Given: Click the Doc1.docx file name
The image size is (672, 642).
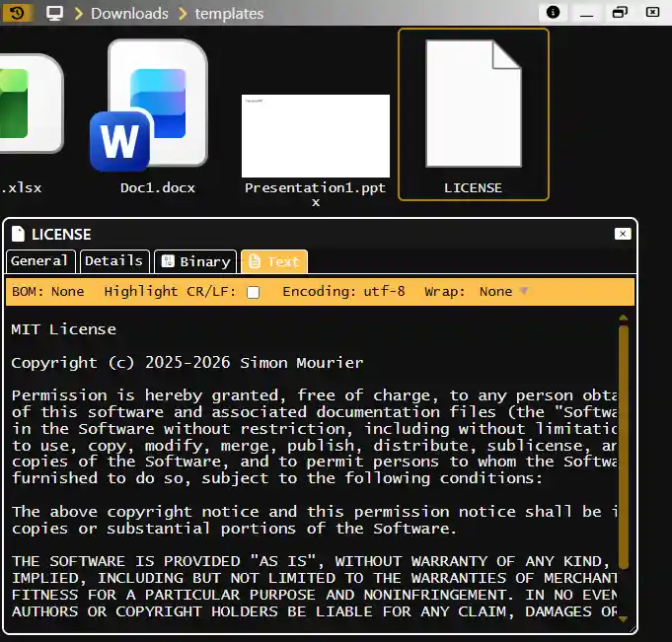Looking at the screenshot, I should click(x=158, y=188).
